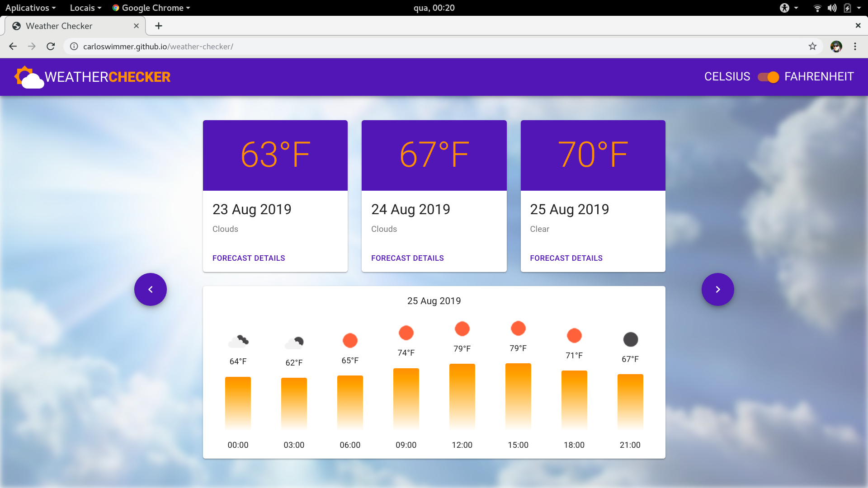Image resolution: width=868 pixels, height=488 pixels.
Task: Click the sun icon above 74°F
Action: (406, 333)
